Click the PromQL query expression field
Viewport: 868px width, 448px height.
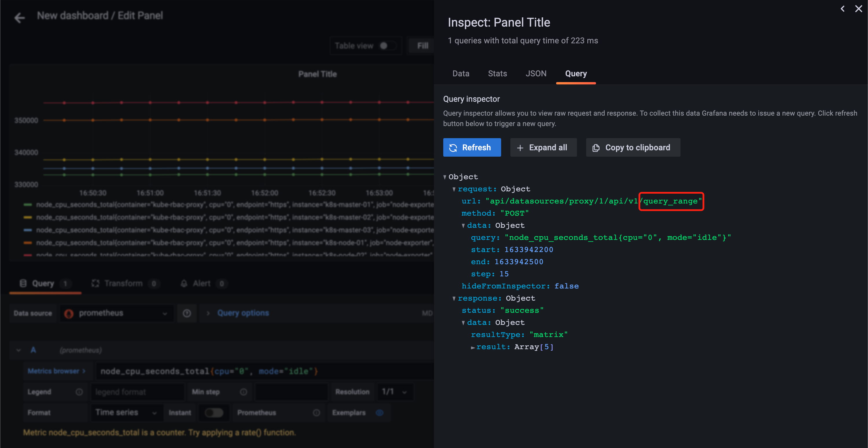click(264, 371)
